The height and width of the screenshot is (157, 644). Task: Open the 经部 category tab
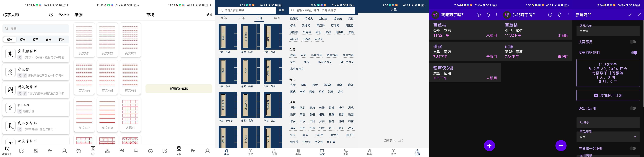coord(223,18)
